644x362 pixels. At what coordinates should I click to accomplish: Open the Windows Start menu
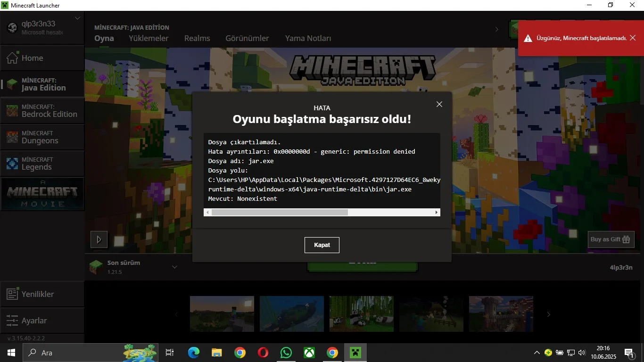pyautogui.click(x=11, y=353)
